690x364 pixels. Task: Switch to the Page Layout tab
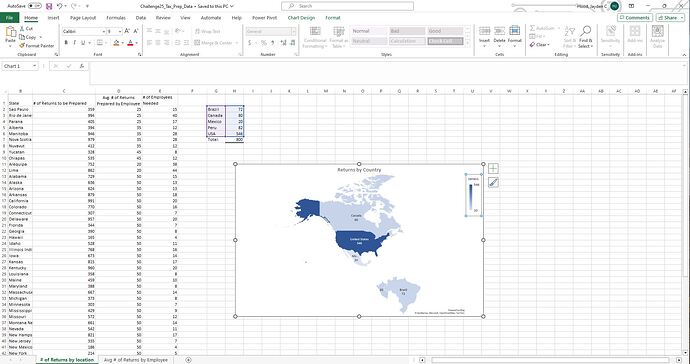(83, 18)
